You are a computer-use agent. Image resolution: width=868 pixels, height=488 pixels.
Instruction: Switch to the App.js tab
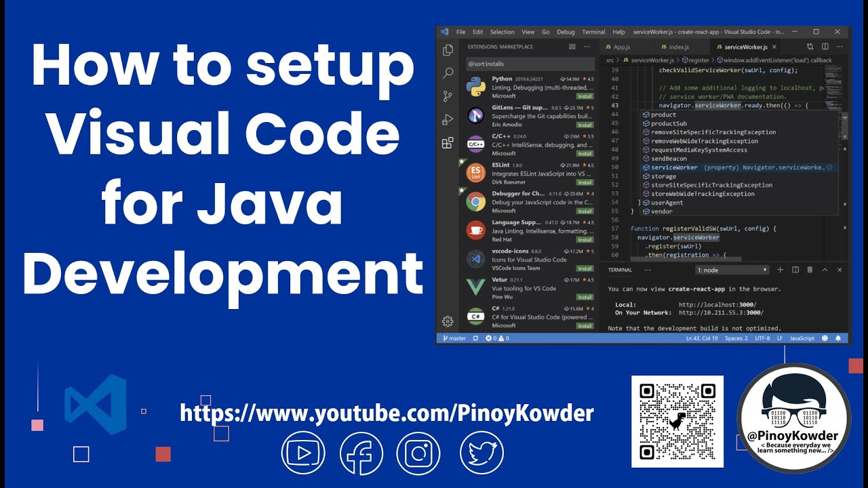point(627,47)
